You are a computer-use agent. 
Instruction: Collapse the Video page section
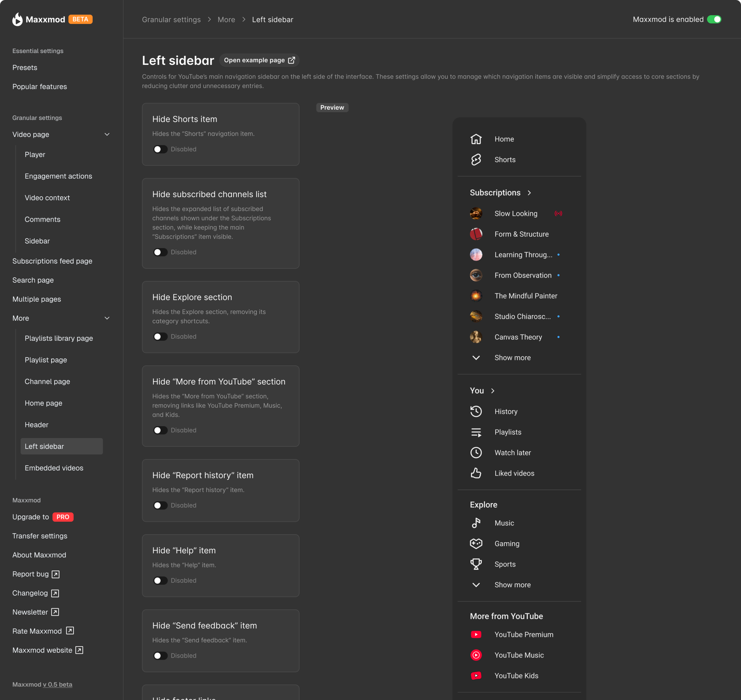[x=107, y=134]
